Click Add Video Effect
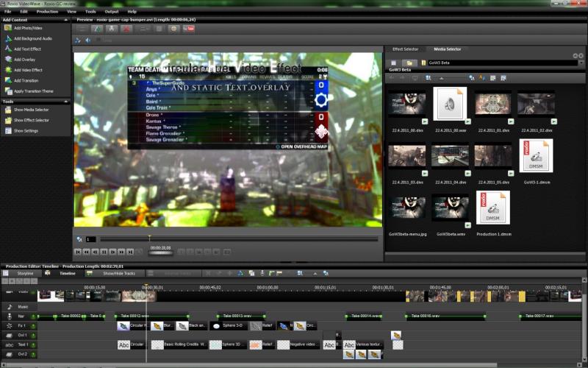The width and height of the screenshot is (588, 368). (x=24, y=70)
